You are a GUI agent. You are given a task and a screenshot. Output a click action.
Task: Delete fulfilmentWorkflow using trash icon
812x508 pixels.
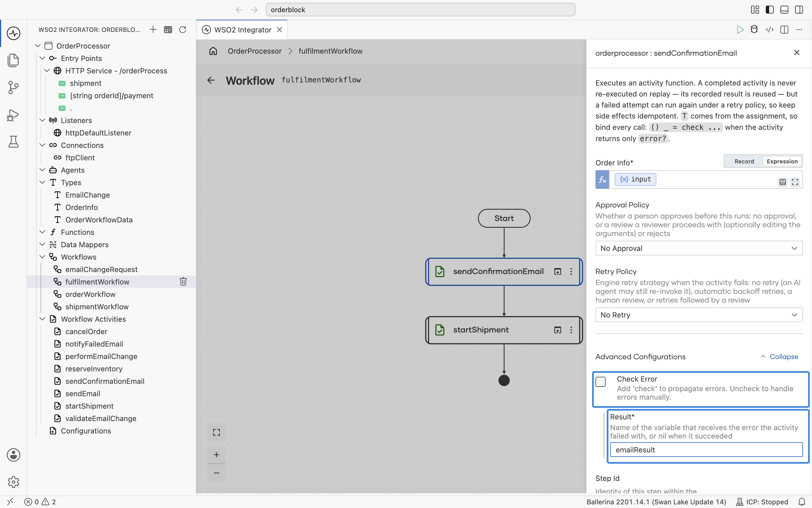tap(183, 282)
